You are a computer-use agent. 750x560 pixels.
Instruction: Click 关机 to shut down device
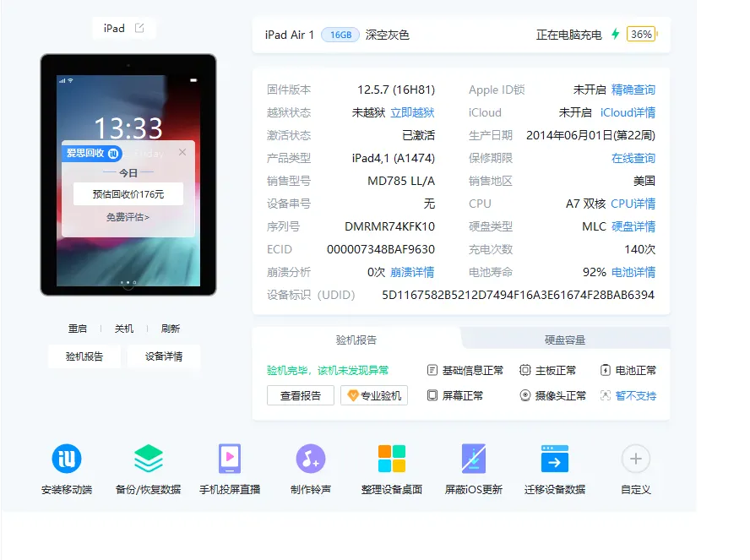(x=124, y=329)
